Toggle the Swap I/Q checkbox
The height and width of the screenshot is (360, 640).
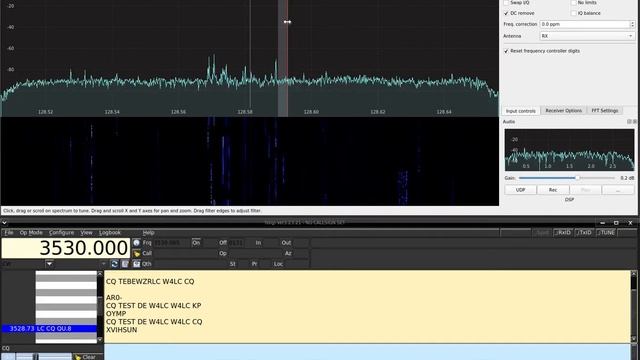(506, 2)
